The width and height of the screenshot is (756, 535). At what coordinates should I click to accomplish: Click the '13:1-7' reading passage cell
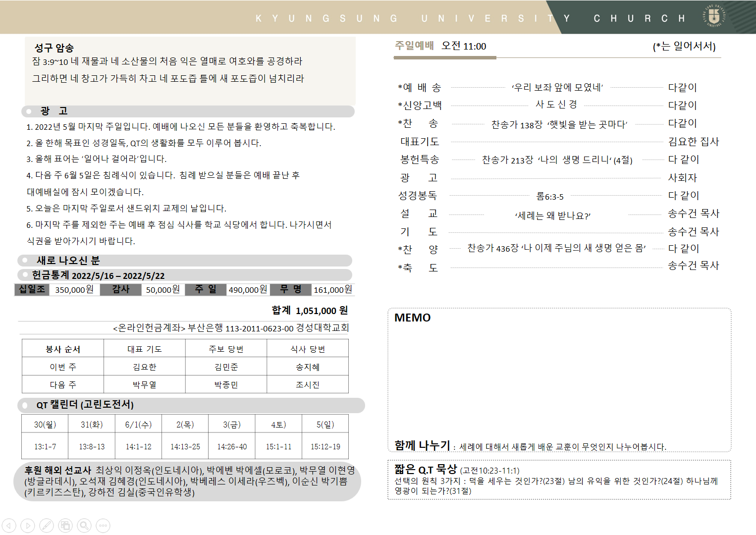[x=45, y=446]
